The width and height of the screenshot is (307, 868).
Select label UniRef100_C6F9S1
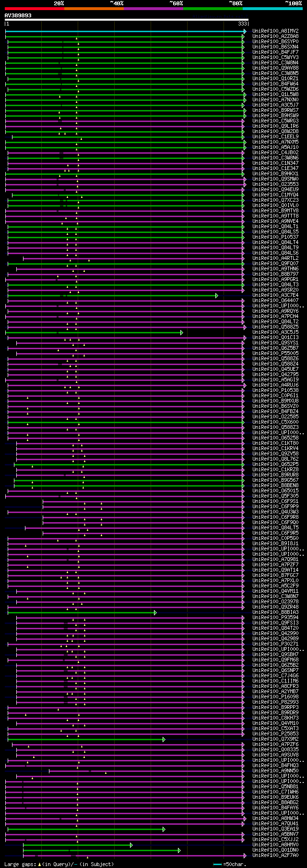[275, 501]
